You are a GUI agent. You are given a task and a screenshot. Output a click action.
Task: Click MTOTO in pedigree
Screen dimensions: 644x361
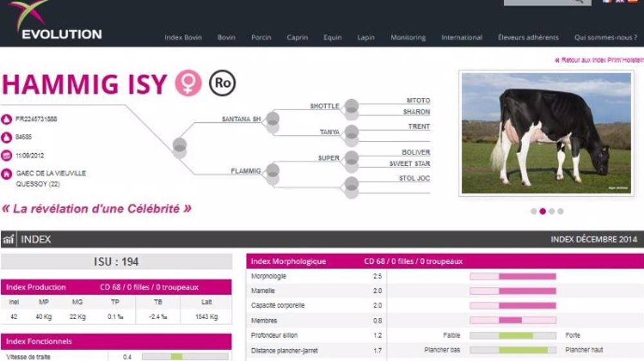tap(418, 100)
